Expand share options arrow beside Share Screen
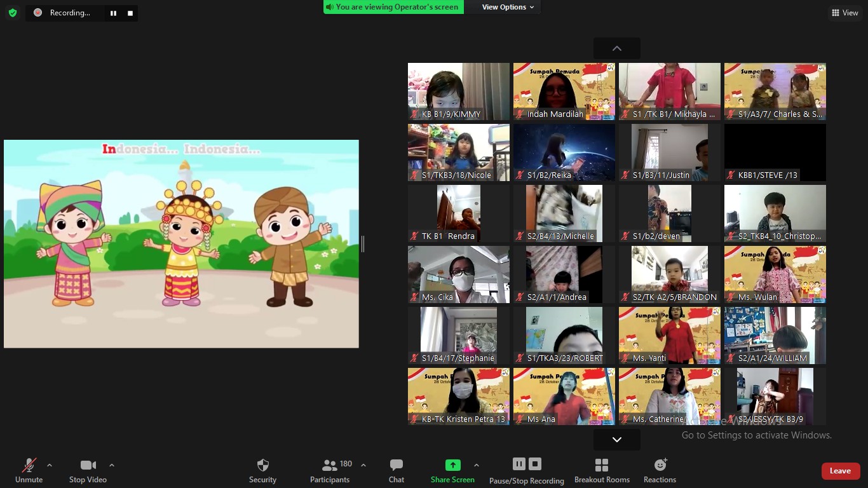The width and height of the screenshot is (868, 488). pyautogui.click(x=477, y=465)
